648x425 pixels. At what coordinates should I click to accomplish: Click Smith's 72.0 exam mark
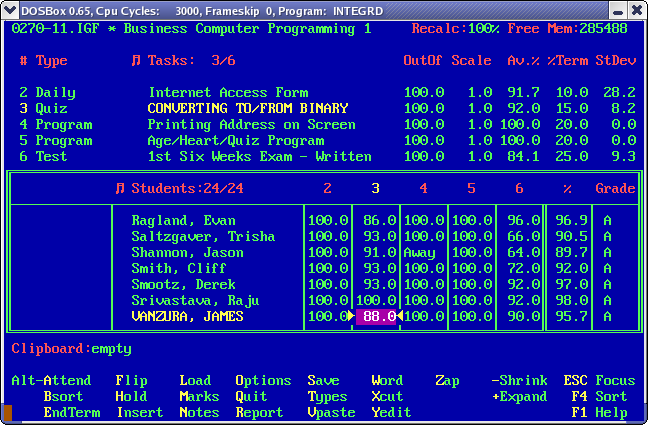[523, 269]
